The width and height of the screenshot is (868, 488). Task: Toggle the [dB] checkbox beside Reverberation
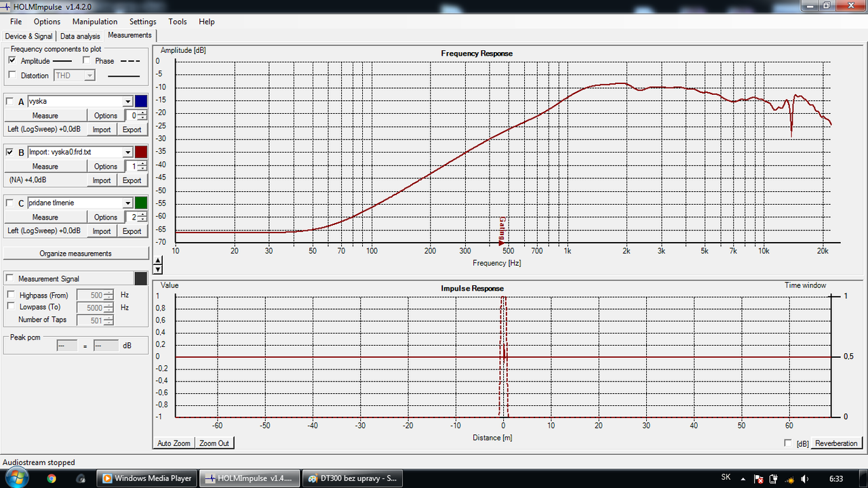(788, 443)
